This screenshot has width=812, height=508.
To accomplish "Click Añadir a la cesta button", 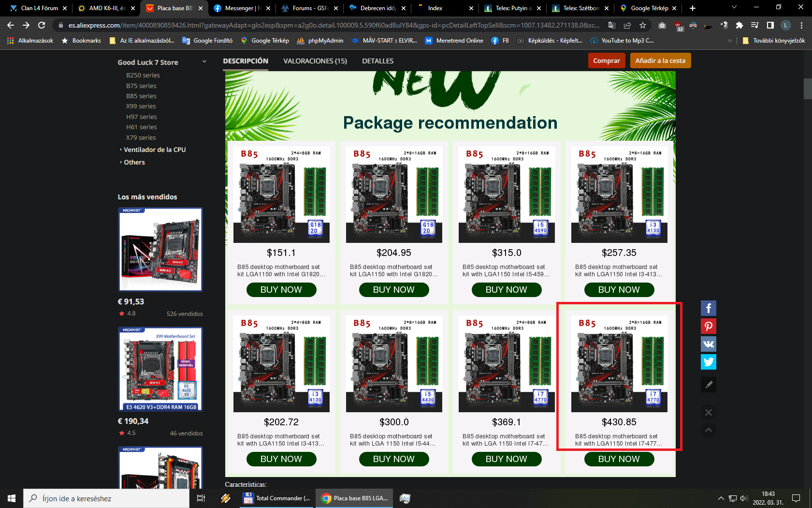I will pos(660,60).
